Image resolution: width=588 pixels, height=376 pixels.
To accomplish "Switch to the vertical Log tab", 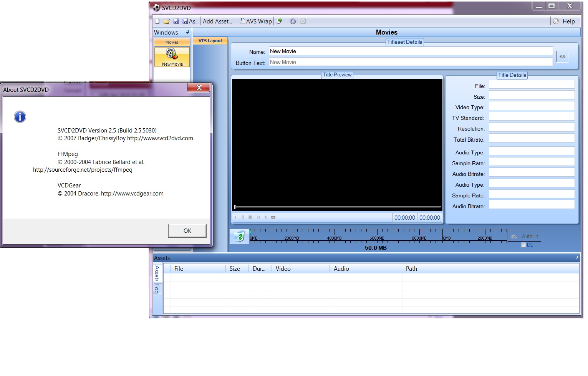I will 156,289.
